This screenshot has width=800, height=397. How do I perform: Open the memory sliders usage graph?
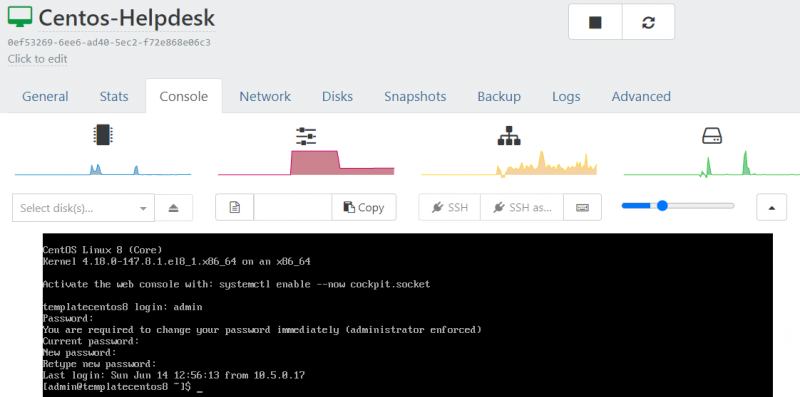(x=306, y=136)
